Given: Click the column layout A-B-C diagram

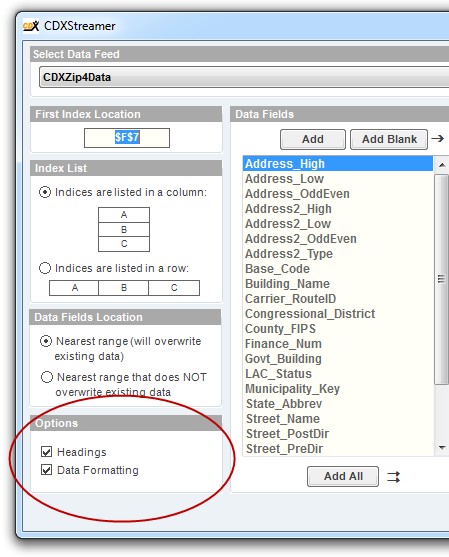Looking at the screenshot, I should pos(124,229).
